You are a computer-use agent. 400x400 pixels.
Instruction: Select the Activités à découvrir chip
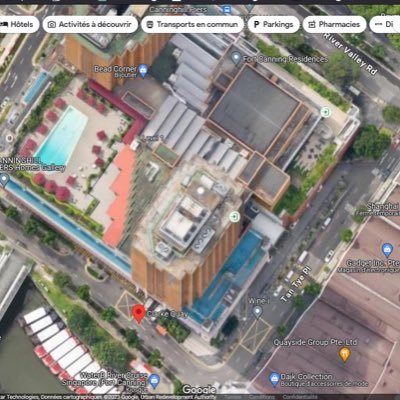(x=90, y=24)
